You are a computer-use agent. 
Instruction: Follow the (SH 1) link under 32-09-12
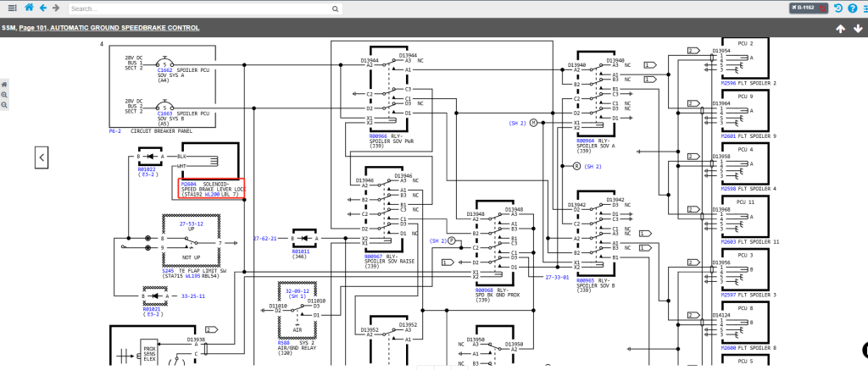point(298,295)
